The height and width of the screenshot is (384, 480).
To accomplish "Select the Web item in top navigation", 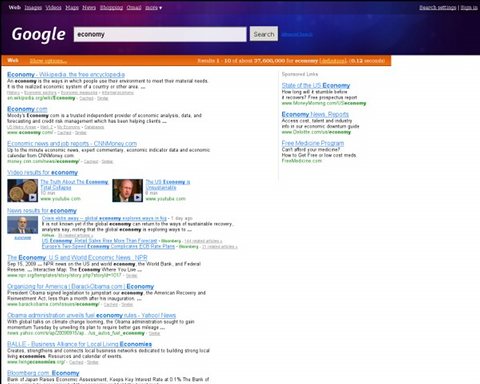I will (15, 7).
